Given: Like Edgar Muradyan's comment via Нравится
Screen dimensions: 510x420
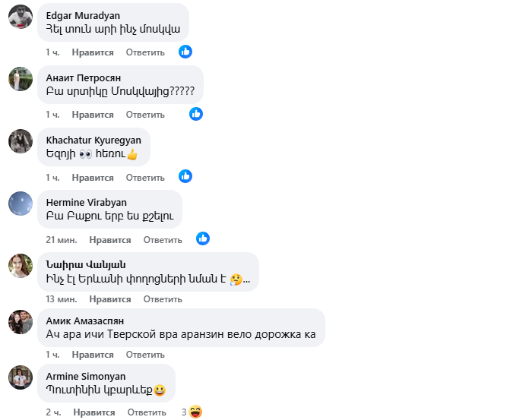Looking at the screenshot, I should click(x=93, y=52).
